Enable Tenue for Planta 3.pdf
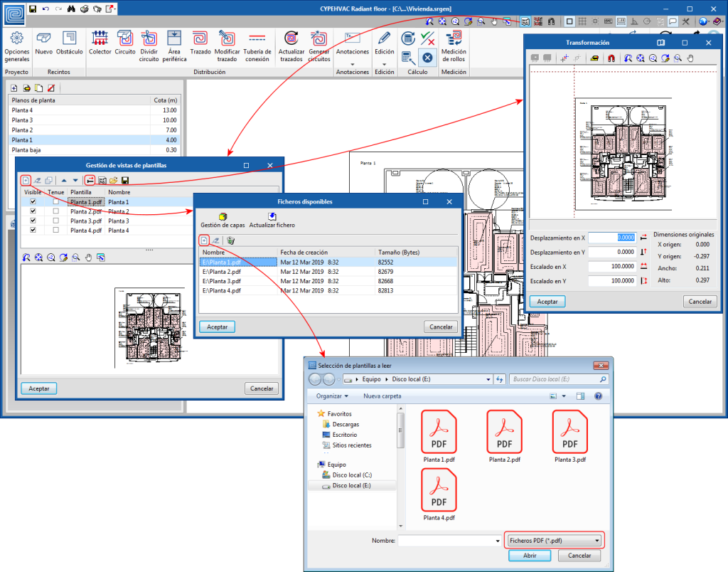Image resolution: width=728 pixels, height=572 pixels. click(x=55, y=221)
